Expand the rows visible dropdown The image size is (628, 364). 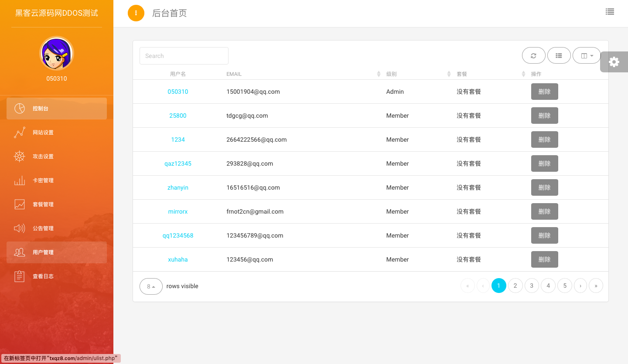point(151,286)
